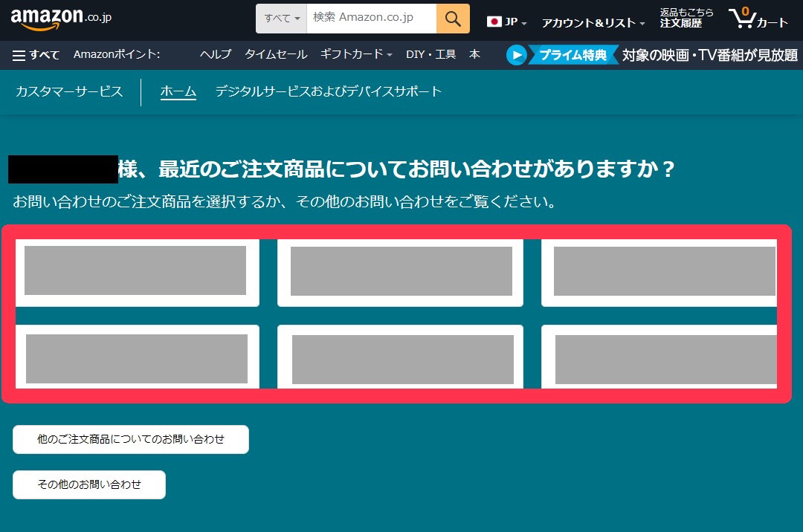Expand the すべて search category dropdown

tap(282, 19)
